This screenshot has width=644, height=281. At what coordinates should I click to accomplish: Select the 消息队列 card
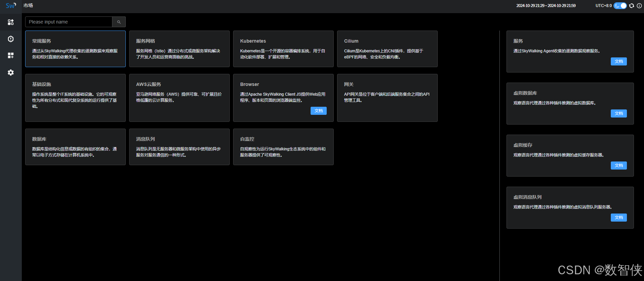tap(179, 147)
